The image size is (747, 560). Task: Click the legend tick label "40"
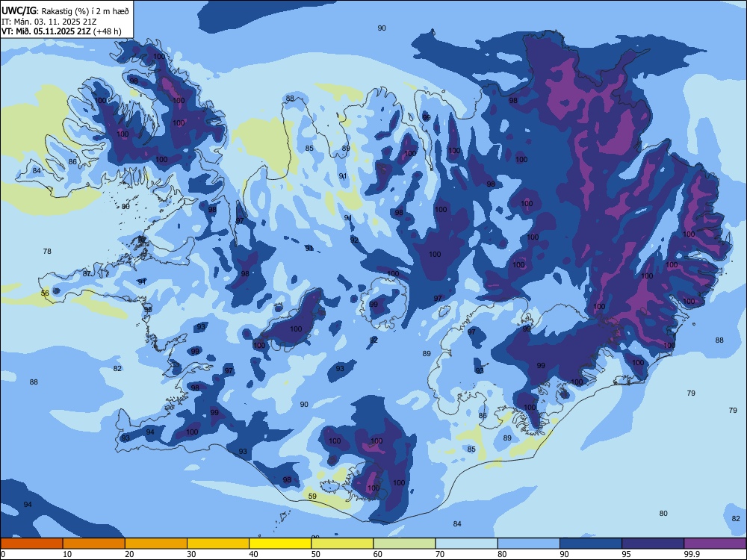tap(253, 554)
